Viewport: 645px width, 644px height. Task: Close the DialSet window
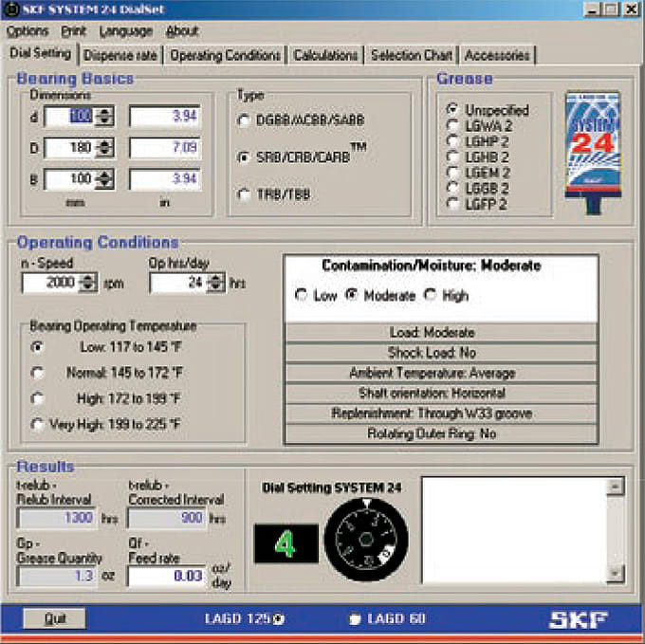tap(632, 9)
